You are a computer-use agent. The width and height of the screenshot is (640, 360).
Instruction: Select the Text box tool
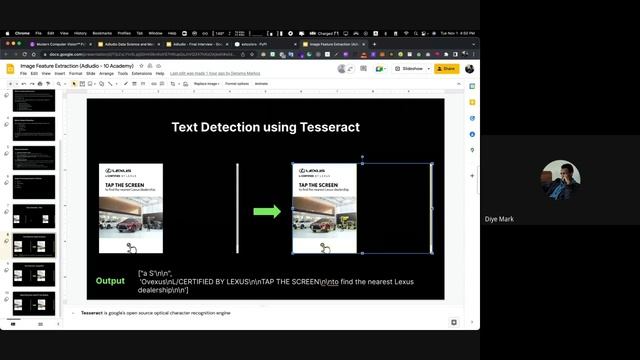click(82, 84)
